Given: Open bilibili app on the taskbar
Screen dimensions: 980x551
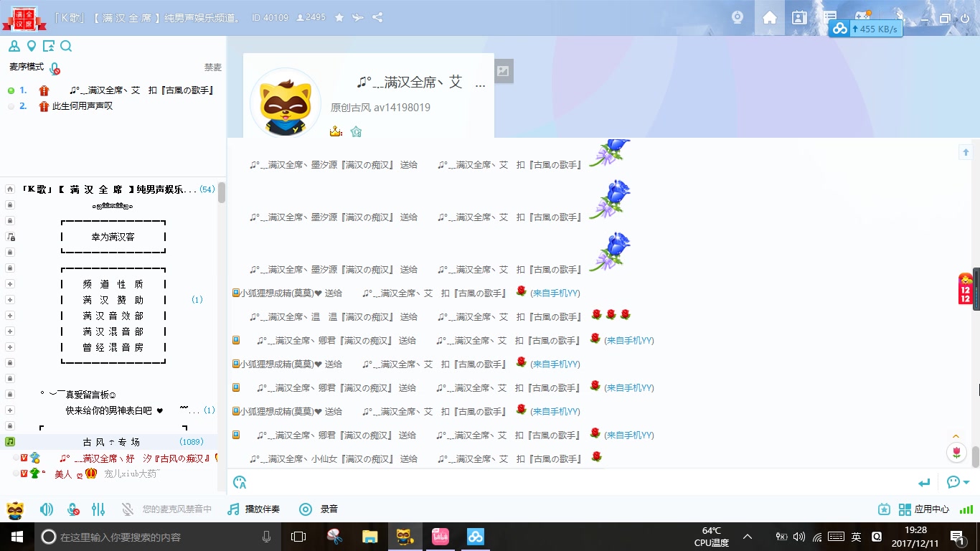Looking at the screenshot, I should [x=440, y=537].
